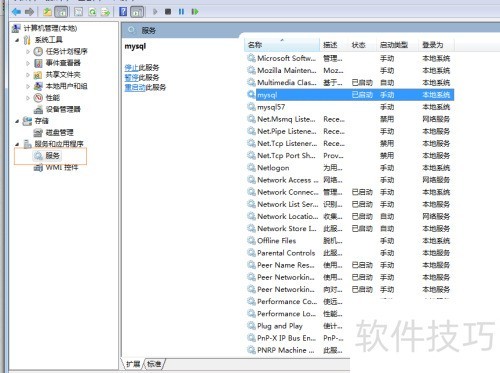Switch to the 扩展 tab
The width and height of the screenshot is (500, 373).
pos(133,364)
